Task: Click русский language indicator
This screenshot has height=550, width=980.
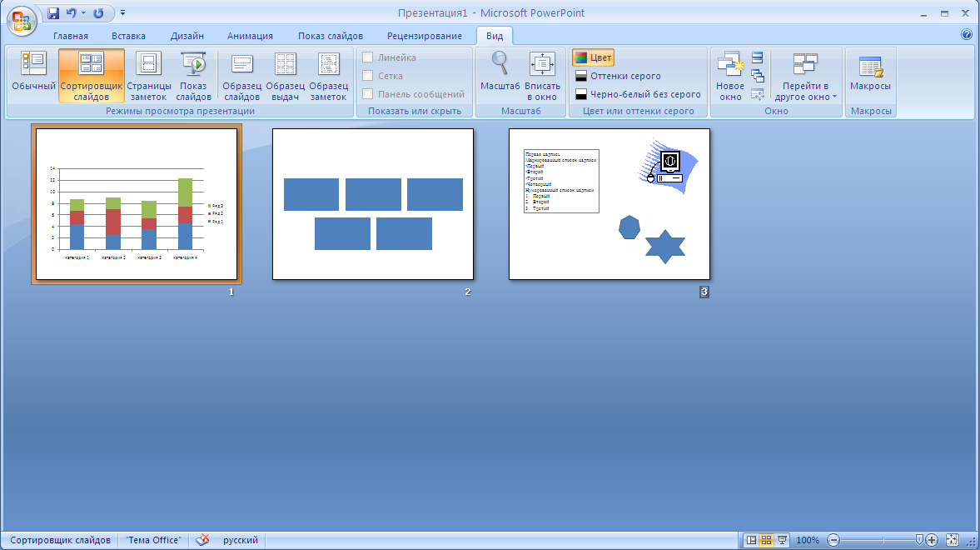Action: [x=241, y=540]
